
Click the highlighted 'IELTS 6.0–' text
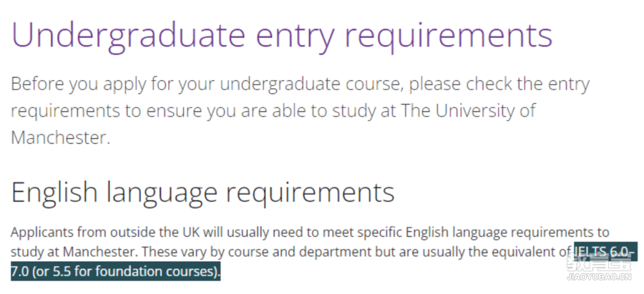(605, 252)
